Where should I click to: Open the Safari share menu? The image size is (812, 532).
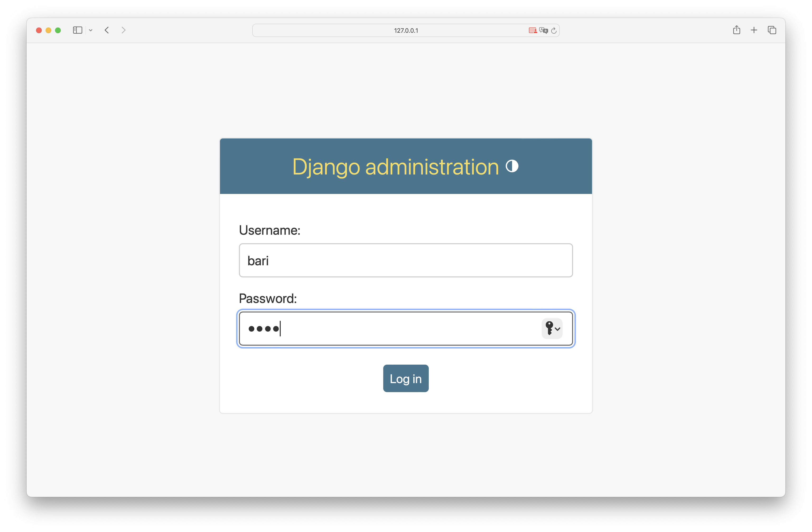click(x=737, y=30)
